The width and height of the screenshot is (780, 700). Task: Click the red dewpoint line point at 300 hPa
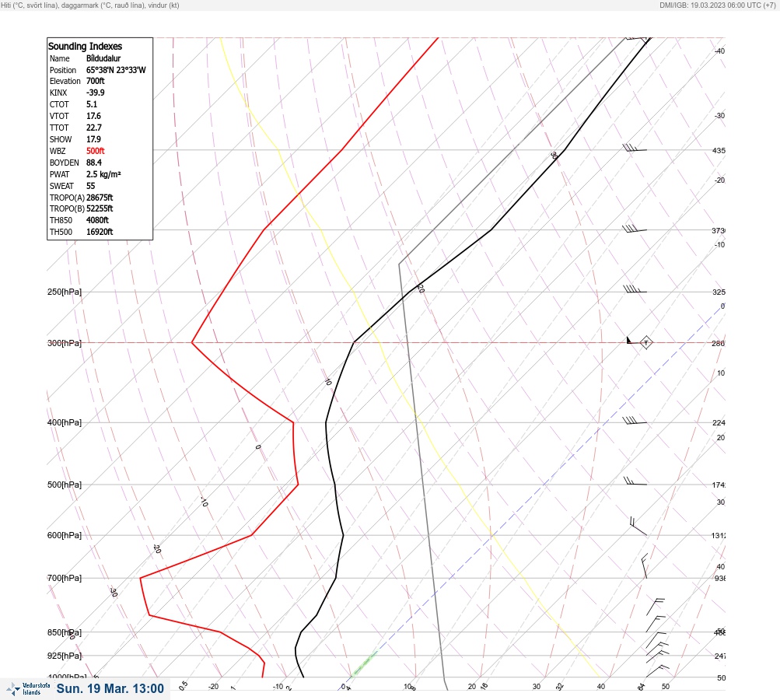pos(192,342)
